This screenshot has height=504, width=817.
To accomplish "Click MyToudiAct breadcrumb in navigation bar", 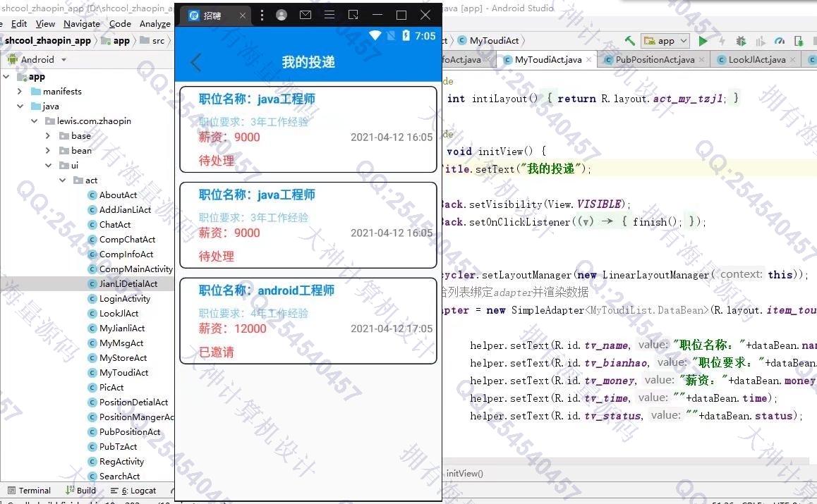I will tap(489, 41).
